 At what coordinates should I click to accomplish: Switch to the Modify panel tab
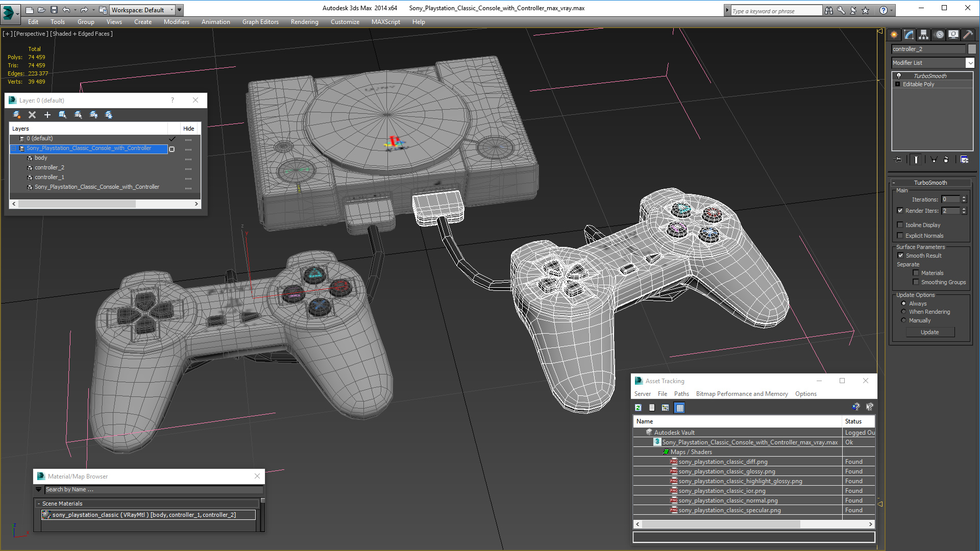(909, 35)
